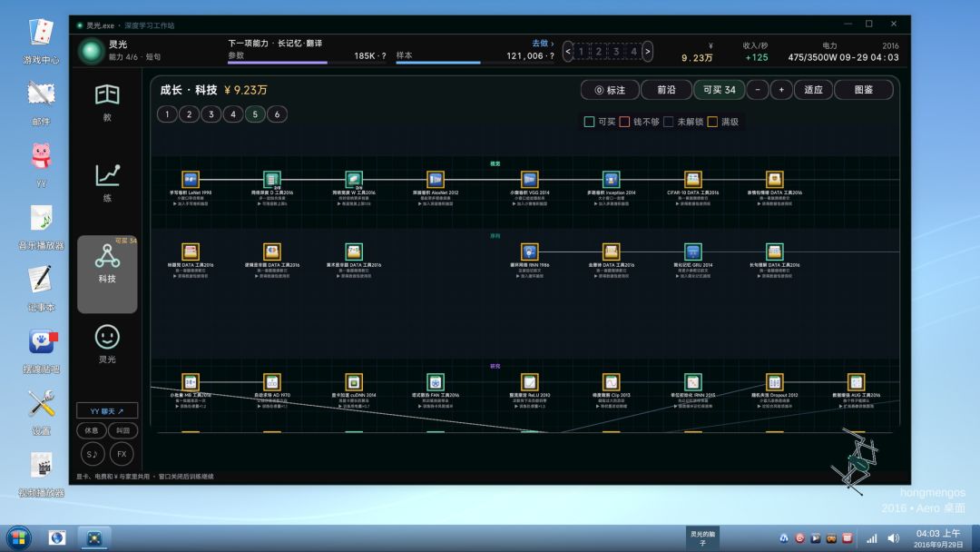This screenshot has height=552, width=980.
Task: Go to next task queue page
Action: [x=648, y=51]
